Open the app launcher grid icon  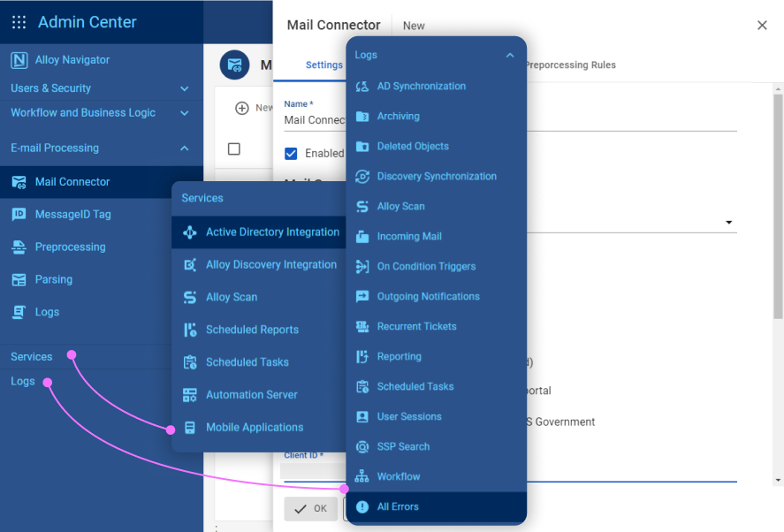point(19,22)
